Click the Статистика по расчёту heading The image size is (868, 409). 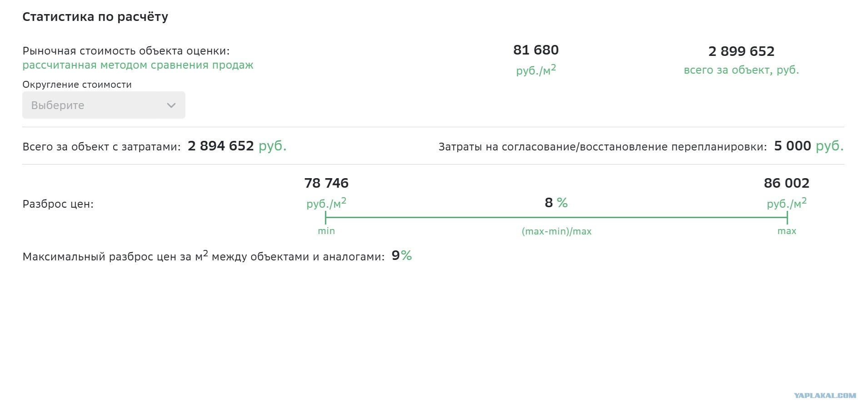pos(95,17)
